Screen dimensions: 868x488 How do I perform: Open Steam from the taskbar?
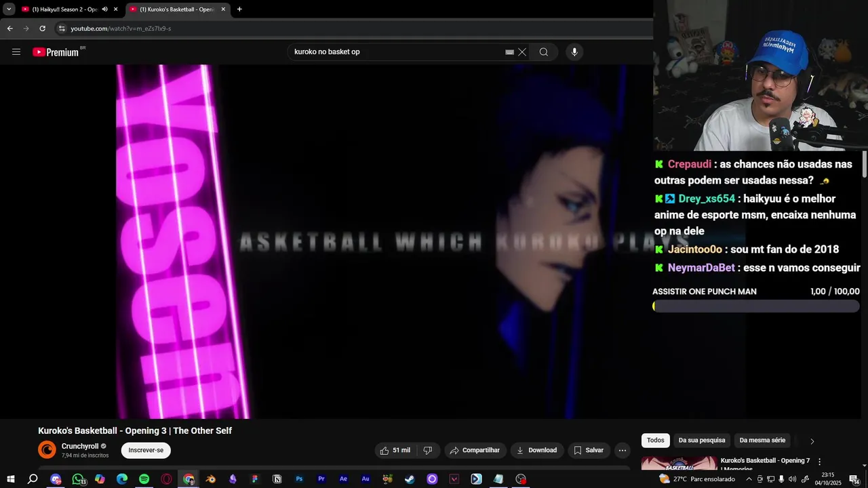click(410, 479)
